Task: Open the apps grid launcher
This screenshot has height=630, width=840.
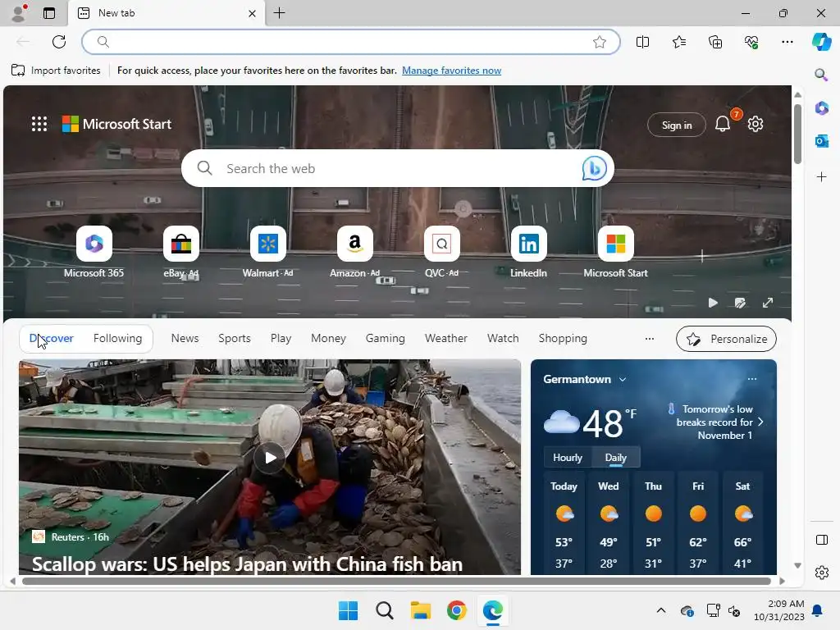Action: coord(39,125)
